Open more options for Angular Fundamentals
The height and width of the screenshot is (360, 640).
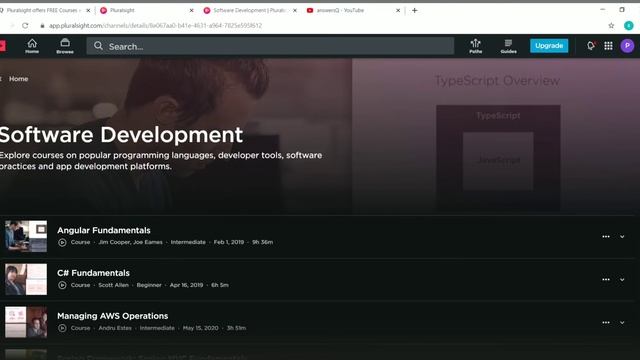(x=606, y=237)
